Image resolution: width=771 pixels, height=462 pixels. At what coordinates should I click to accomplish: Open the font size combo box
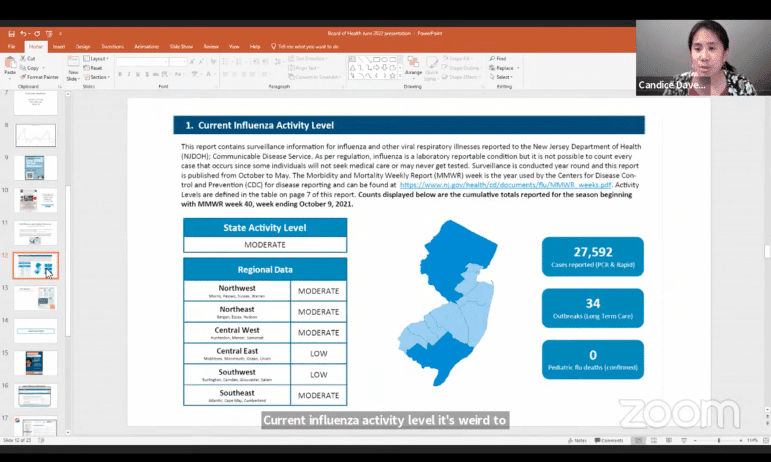pos(178,62)
